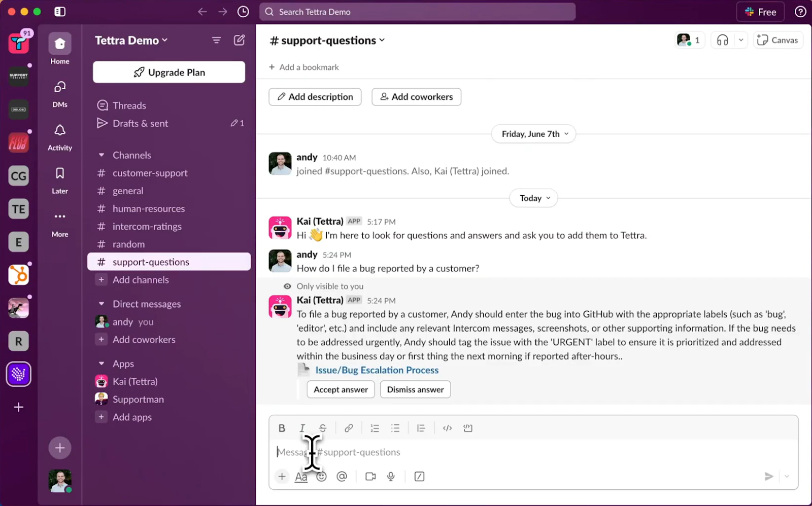
Task: Open Threads view
Action: [x=169, y=105]
